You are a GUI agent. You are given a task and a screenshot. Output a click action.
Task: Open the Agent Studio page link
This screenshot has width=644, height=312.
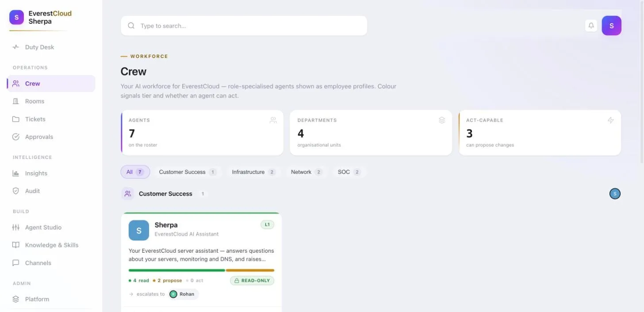pyautogui.click(x=51, y=227)
